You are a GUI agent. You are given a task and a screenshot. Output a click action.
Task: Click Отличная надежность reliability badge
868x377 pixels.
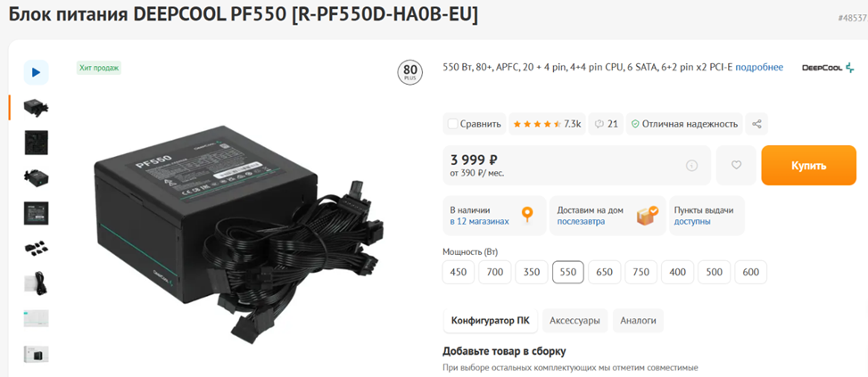685,124
